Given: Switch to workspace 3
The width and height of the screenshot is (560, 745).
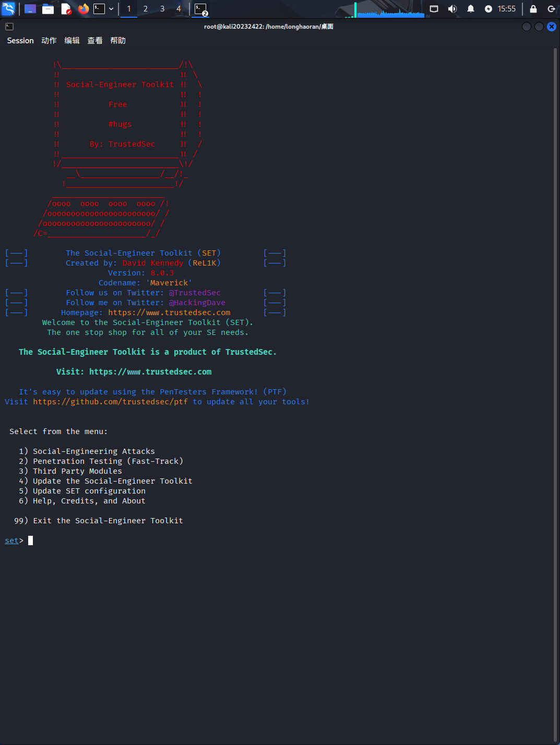Looking at the screenshot, I should pyautogui.click(x=162, y=9).
